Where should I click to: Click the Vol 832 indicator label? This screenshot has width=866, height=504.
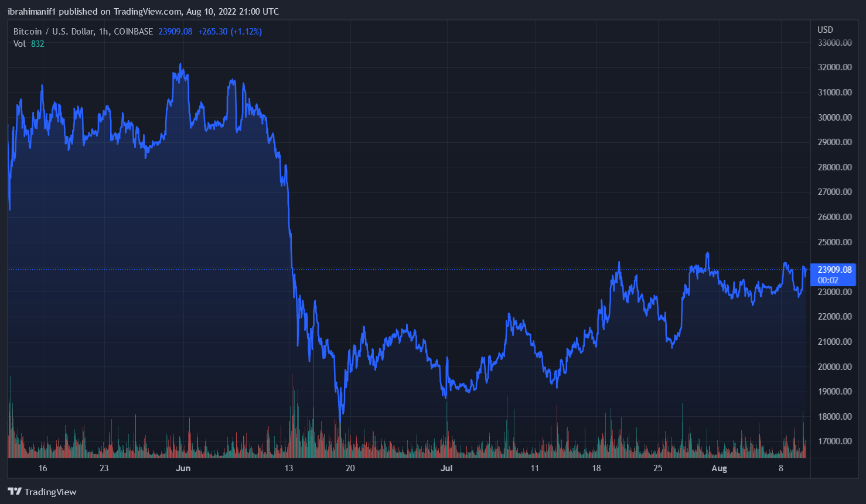(29, 44)
